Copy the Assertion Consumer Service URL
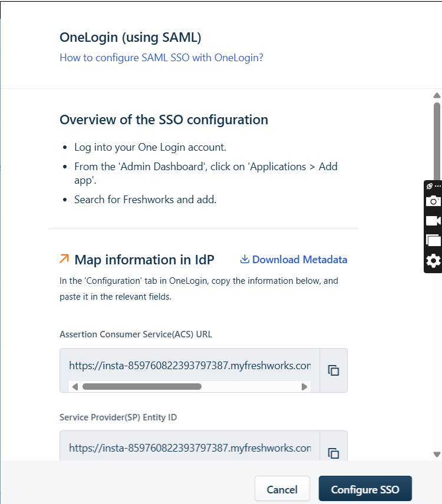This screenshot has height=504, width=442. [334, 370]
